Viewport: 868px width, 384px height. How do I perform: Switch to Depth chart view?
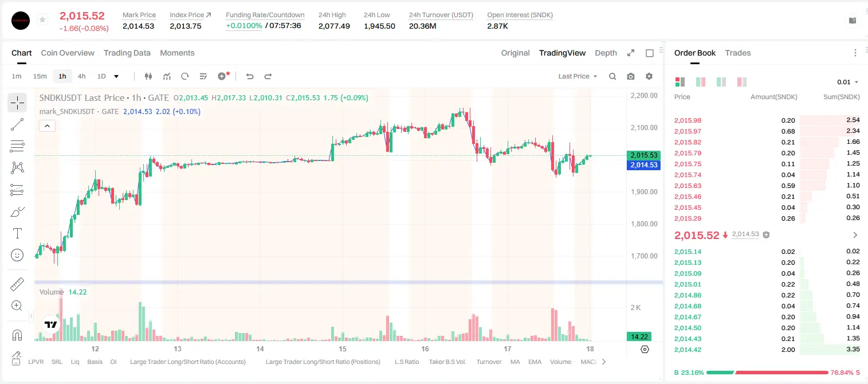tap(606, 53)
